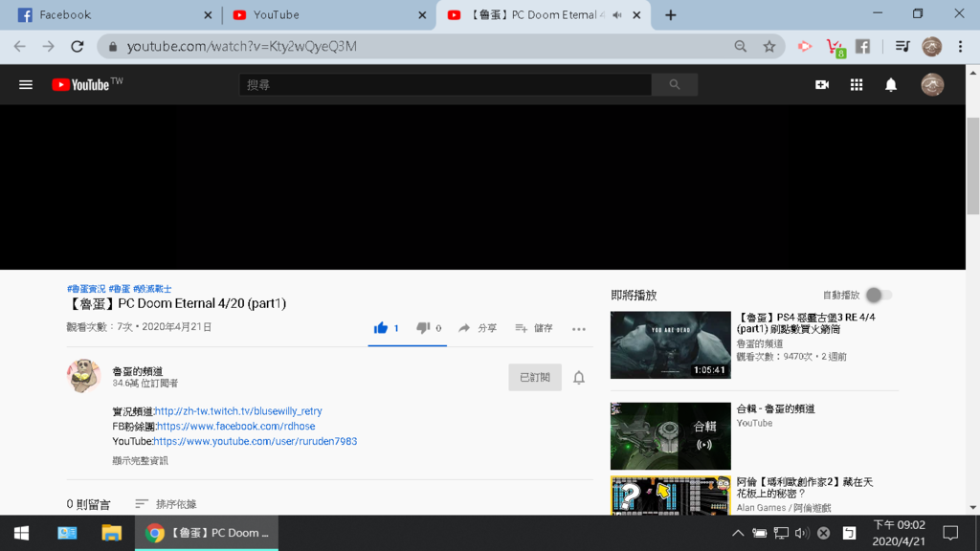This screenshot has width=980, height=551.
Task: Click the 已訂閱 subscribed button
Action: (535, 377)
